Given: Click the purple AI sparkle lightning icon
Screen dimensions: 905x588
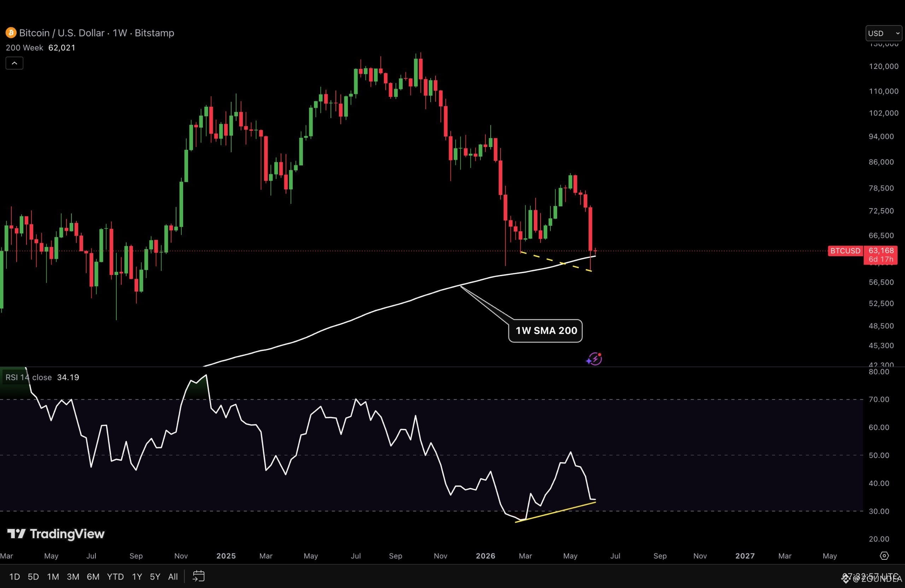Looking at the screenshot, I should tap(594, 359).
